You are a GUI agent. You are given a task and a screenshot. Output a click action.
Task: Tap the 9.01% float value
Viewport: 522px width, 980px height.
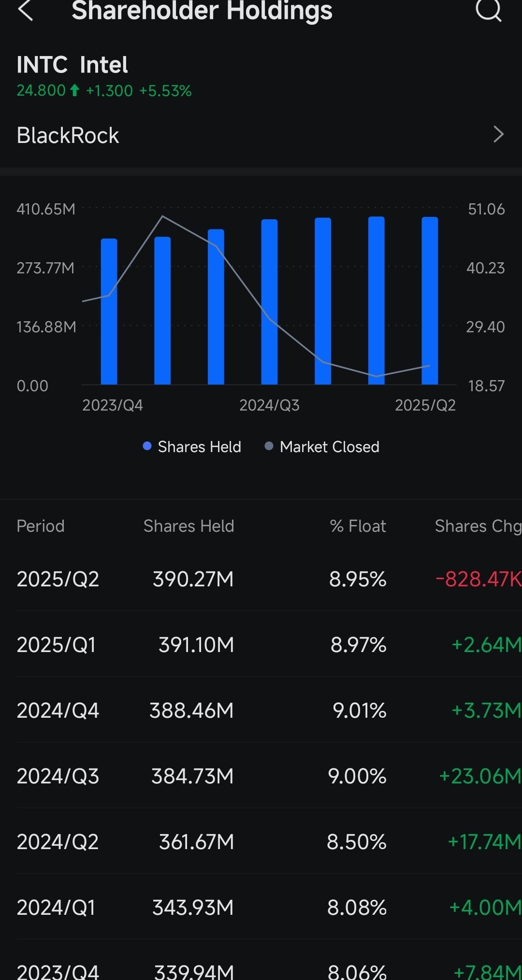[360, 710]
